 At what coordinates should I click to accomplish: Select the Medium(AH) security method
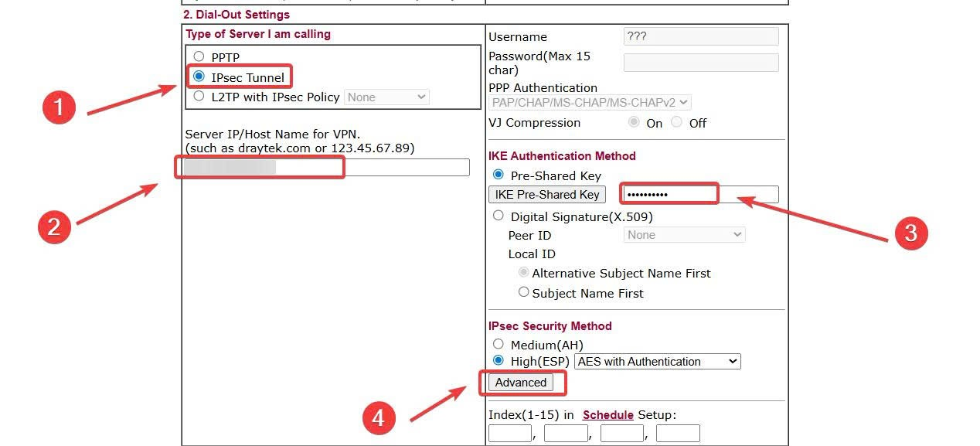499,344
